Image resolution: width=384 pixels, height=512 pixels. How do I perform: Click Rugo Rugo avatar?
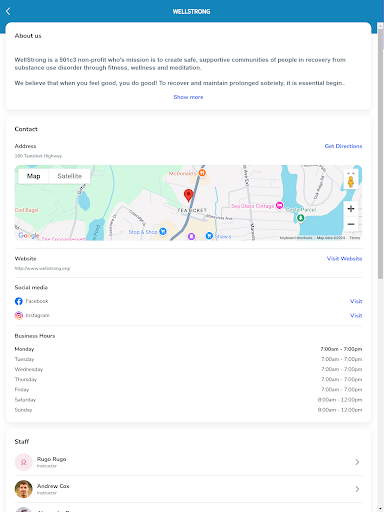(24, 462)
